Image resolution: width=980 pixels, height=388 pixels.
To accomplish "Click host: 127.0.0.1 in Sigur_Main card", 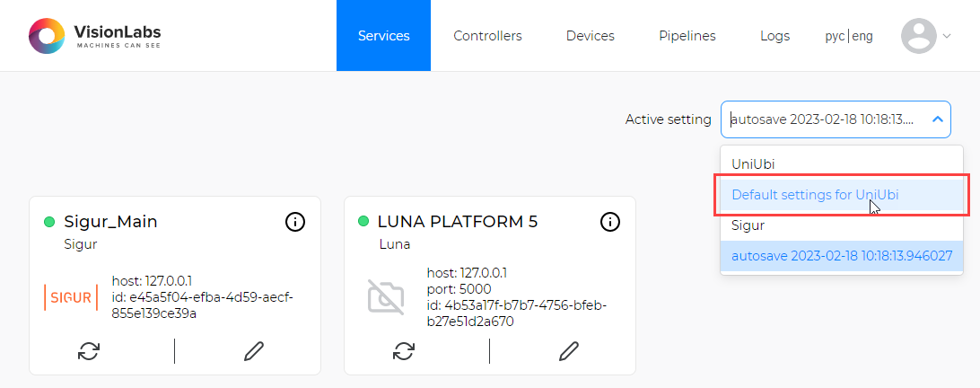I will pos(152,279).
